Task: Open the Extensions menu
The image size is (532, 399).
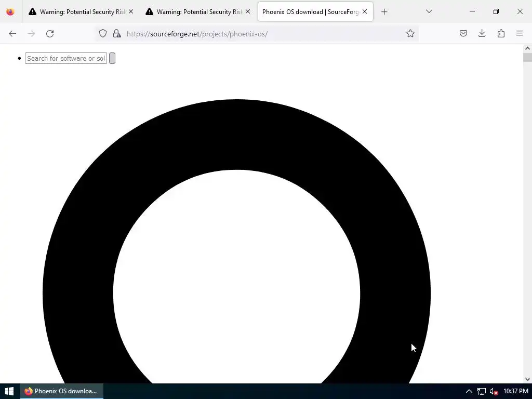Action: tap(501, 33)
